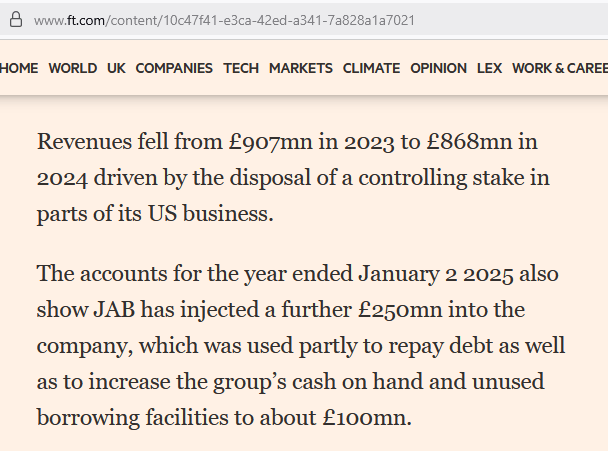This screenshot has width=608, height=451.
Task: Open the COMPANIES section
Action: (174, 68)
